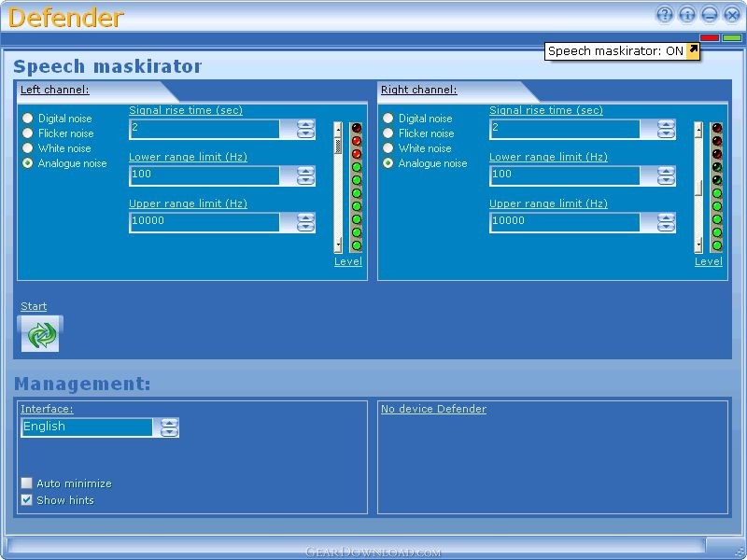747x560 pixels.
Task: Click Right channel level slider up arrow
Action: click(x=698, y=130)
